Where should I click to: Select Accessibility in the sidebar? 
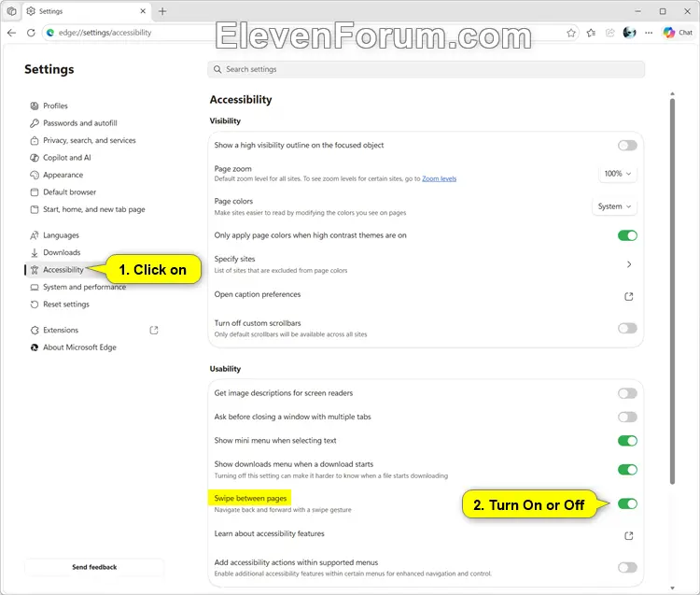tap(63, 270)
